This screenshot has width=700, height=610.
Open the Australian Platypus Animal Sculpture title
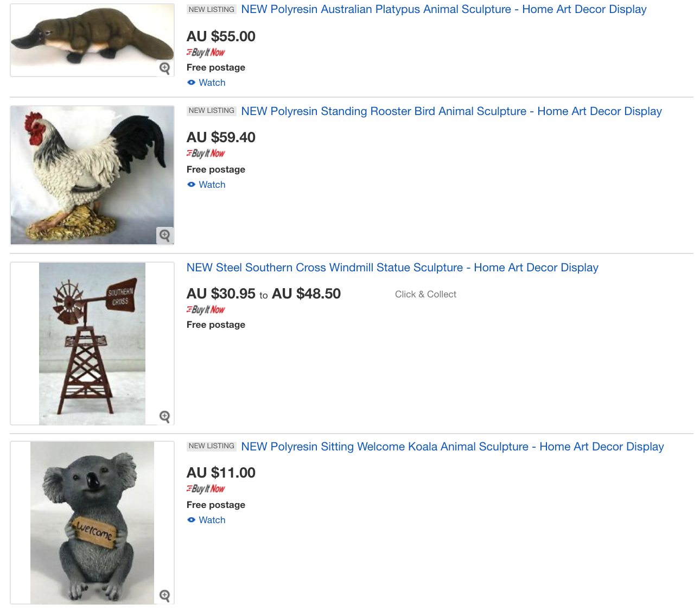443,9
